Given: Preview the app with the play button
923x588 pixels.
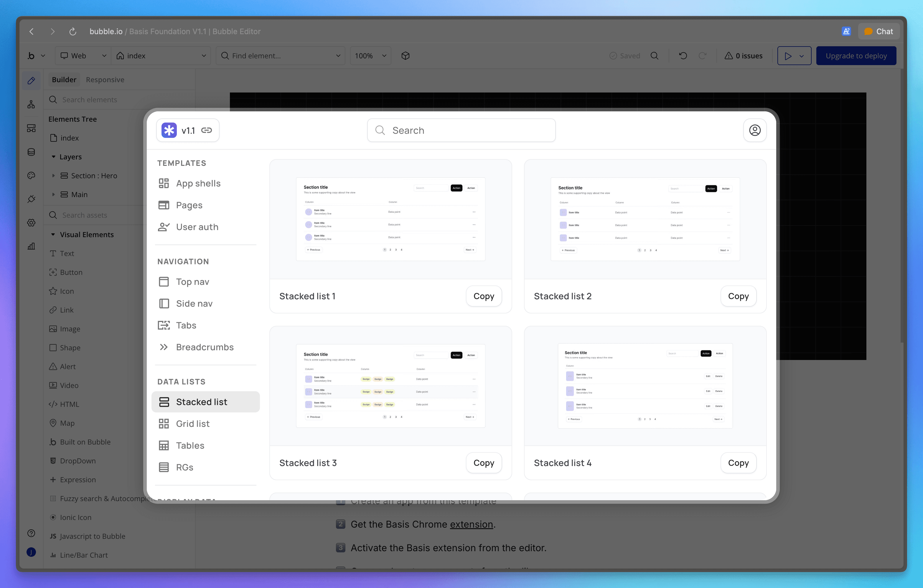Looking at the screenshot, I should click(x=788, y=56).
